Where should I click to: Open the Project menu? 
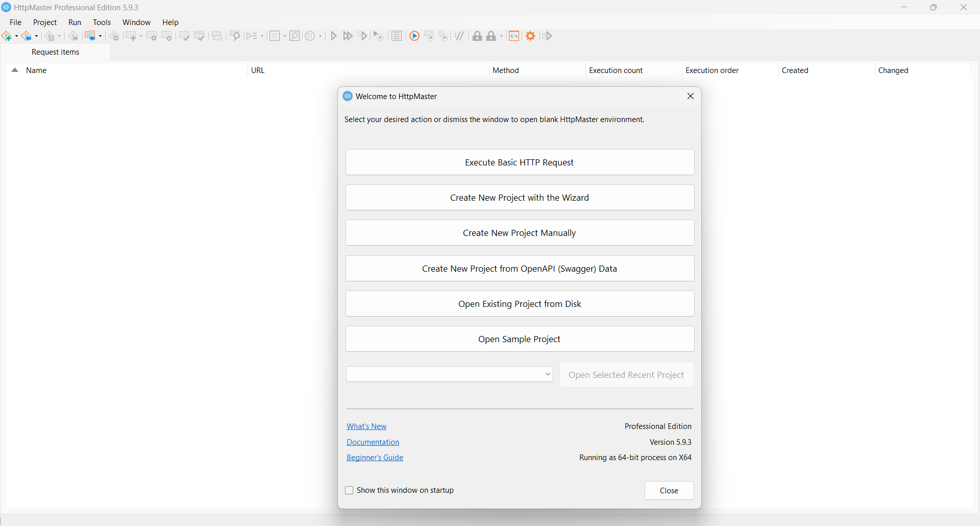pyautogui.click(x=45, y=22)
